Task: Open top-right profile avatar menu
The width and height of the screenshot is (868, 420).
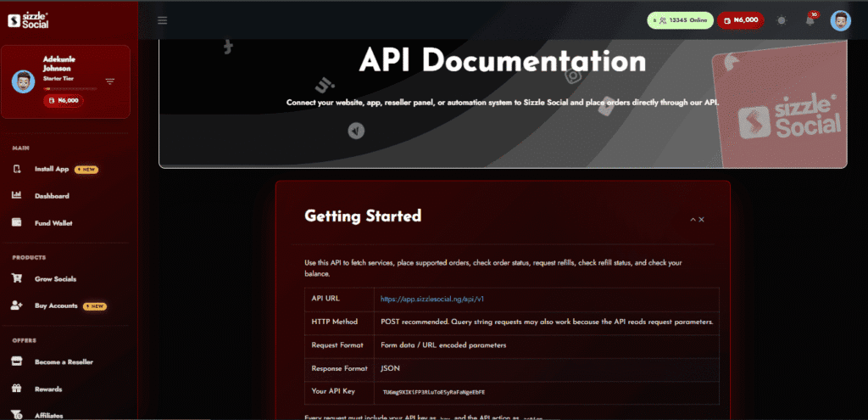Action: pos(840,20)
